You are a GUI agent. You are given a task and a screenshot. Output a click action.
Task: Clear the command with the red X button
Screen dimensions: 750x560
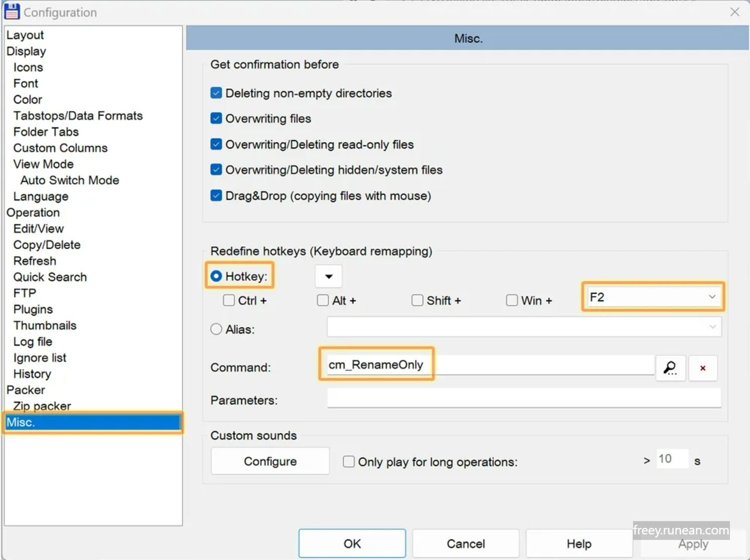click(x=703, y=368)
